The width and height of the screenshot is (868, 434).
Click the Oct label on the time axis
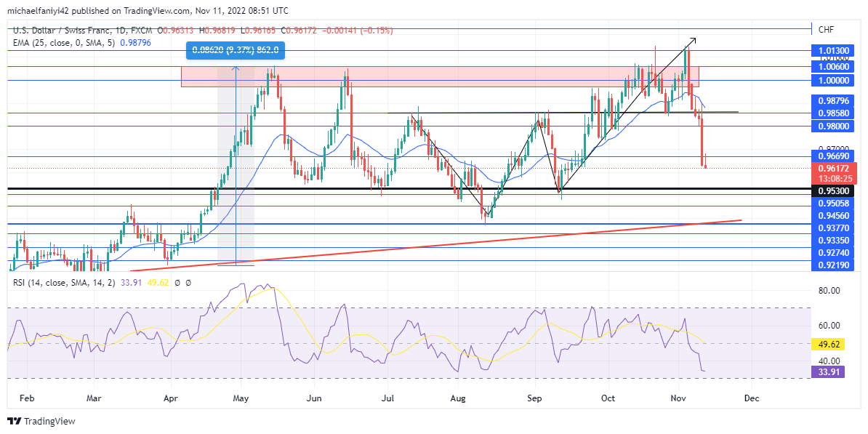pos(608,398)
